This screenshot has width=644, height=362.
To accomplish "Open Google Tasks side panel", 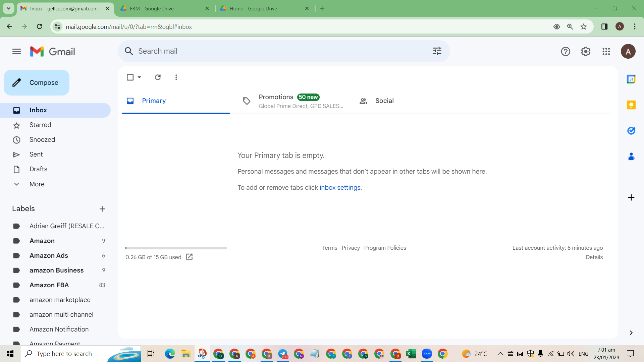I will coord(631,131).
